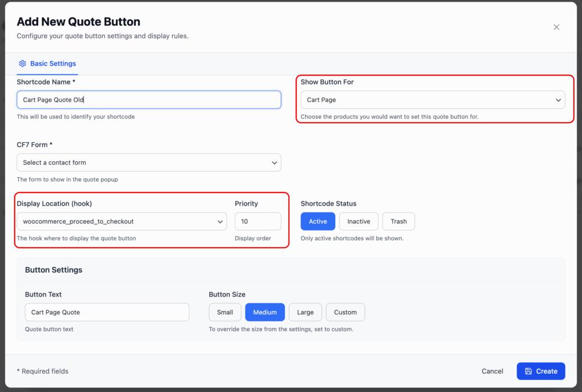The width and height of the screenshot is (582, 392).
Task: Click into the Priority field
Action: coord(257,222)
